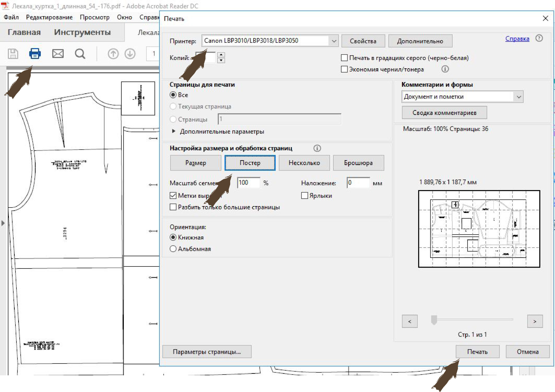
Task: Click the email envelope toolbar icon
Action: (x=58, y=54)
